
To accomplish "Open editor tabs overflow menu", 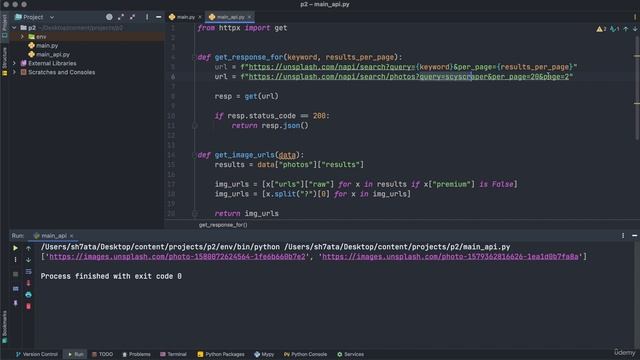I will pos(635,17).
